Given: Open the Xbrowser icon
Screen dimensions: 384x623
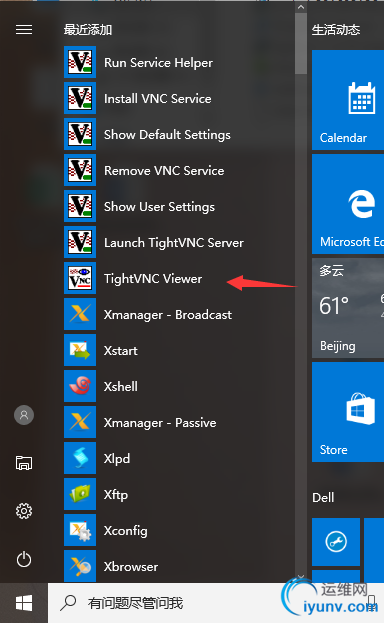Looking at the screenshot, I should coord(80,566).
